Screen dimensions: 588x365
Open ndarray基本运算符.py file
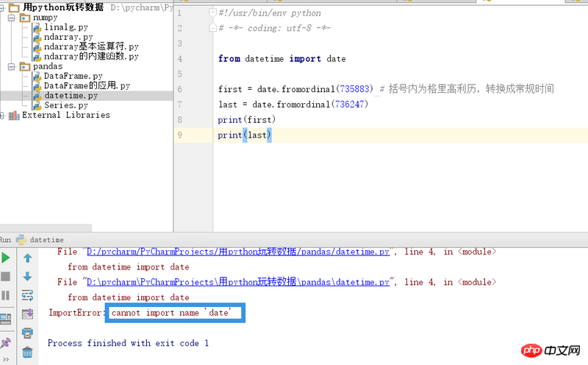pos(91,46)
